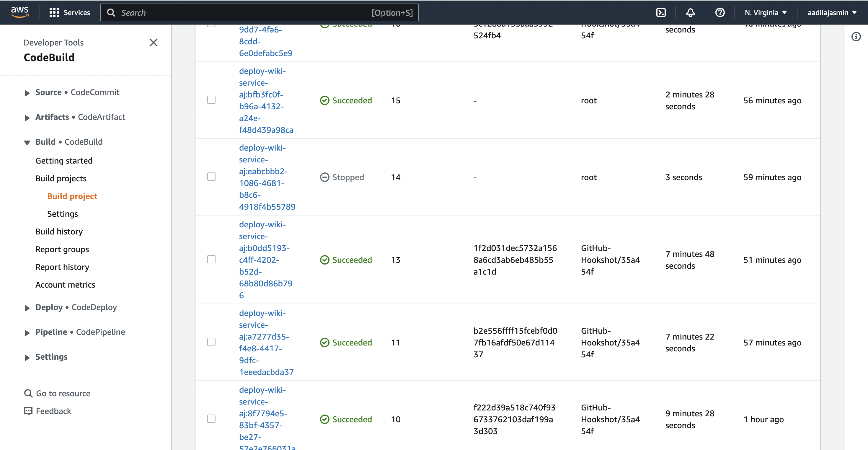The image size is (868, 450).
Task: Select checkbox for stopped build 14
Action: (211, 177)
